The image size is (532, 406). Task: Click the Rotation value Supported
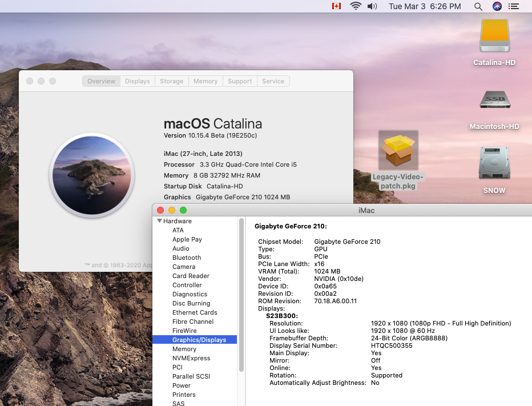387,375
